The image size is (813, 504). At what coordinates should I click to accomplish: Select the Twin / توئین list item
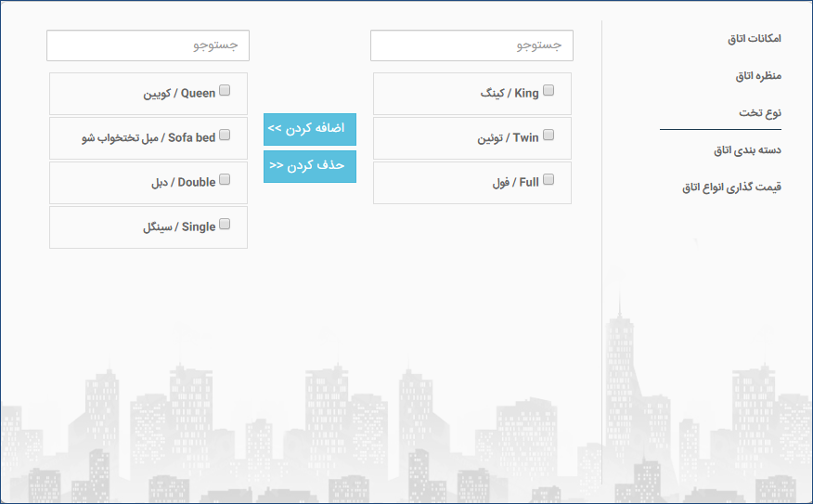472,138
